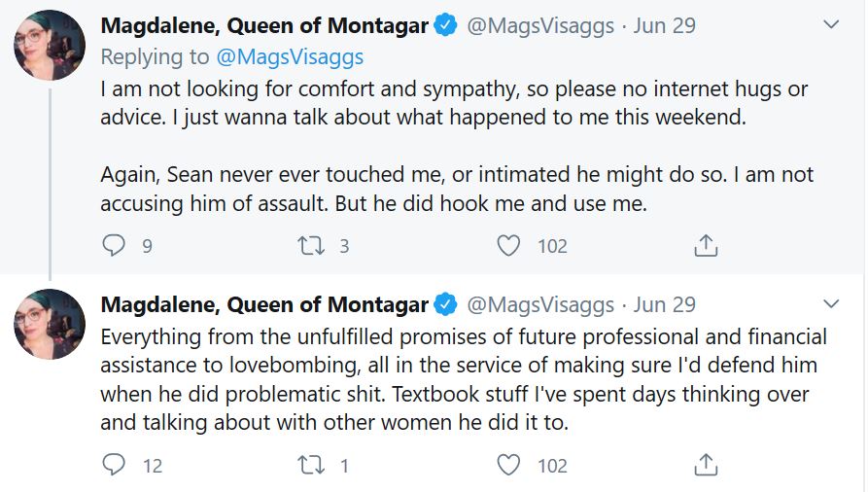Like the second tweet about lovebombing
Image resolution: width=868 pixels, height=492 pixels.
[x=508, y=466]
